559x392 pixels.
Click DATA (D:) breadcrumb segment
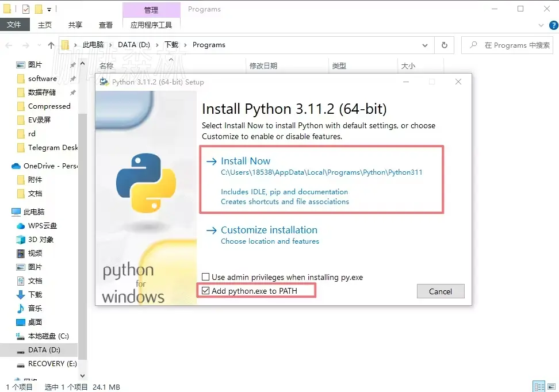[x=133, y=45]
